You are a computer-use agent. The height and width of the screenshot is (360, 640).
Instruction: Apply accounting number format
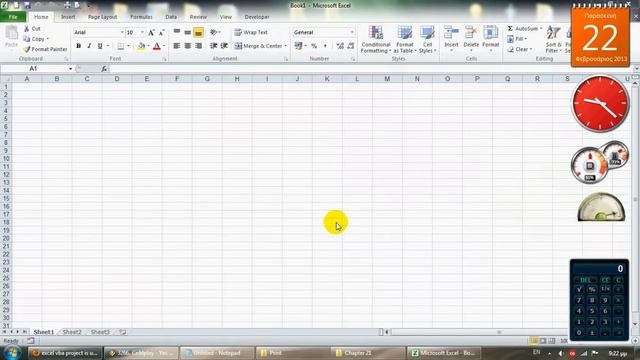[298, 46]
